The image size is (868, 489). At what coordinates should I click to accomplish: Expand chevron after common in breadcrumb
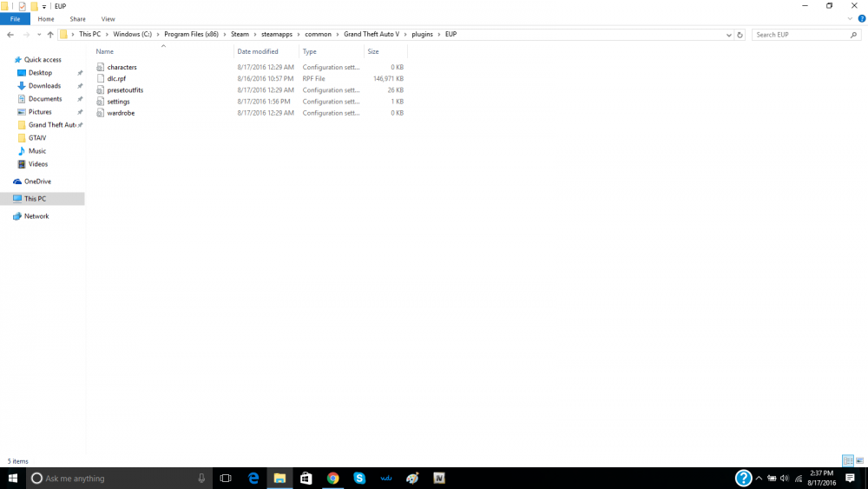pyautogui.click(x=337, y=35)
